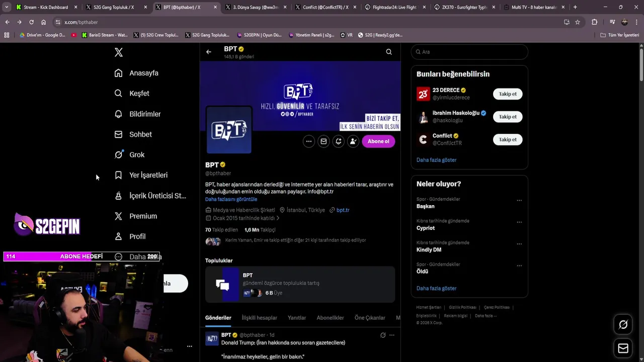Open Daha fazla göster under trends
The height and width of the screenshot is (362, 644).
point(436,289)
